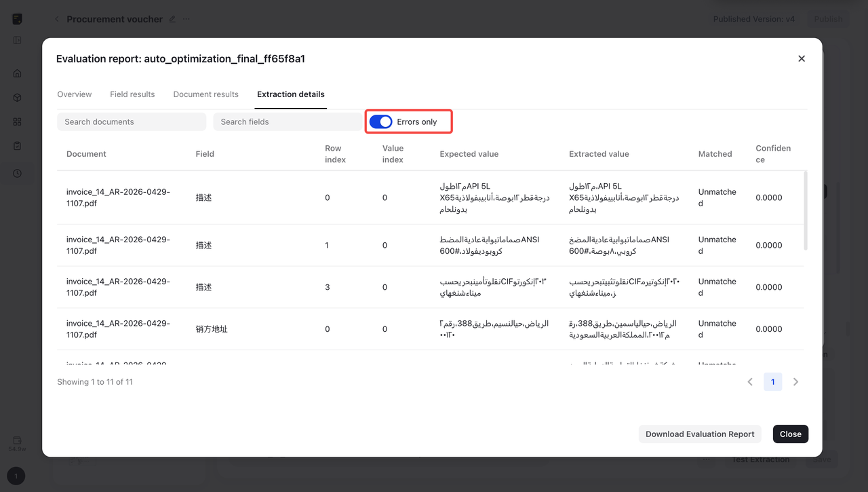Click the Document column header
Screen dimensions: 868x492
pos(86,154)
